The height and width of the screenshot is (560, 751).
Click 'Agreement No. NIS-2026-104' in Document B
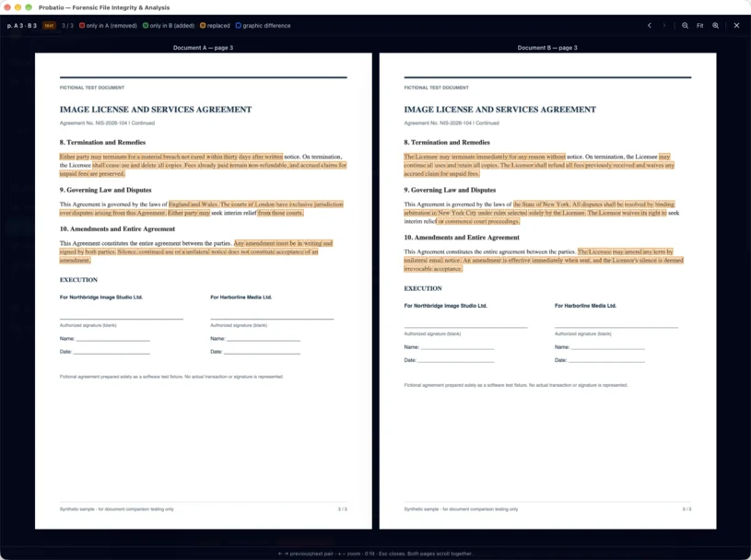click(x=438, y=123)
